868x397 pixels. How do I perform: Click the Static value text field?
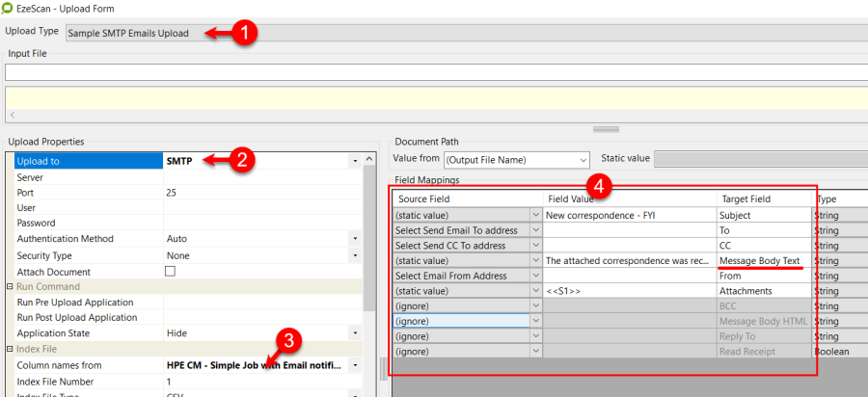coord(760,159)
